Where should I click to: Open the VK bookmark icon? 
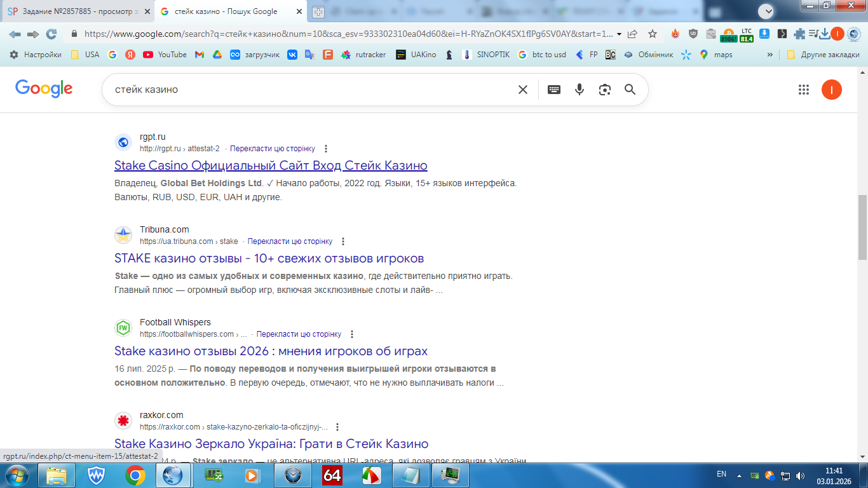[292, 55]
